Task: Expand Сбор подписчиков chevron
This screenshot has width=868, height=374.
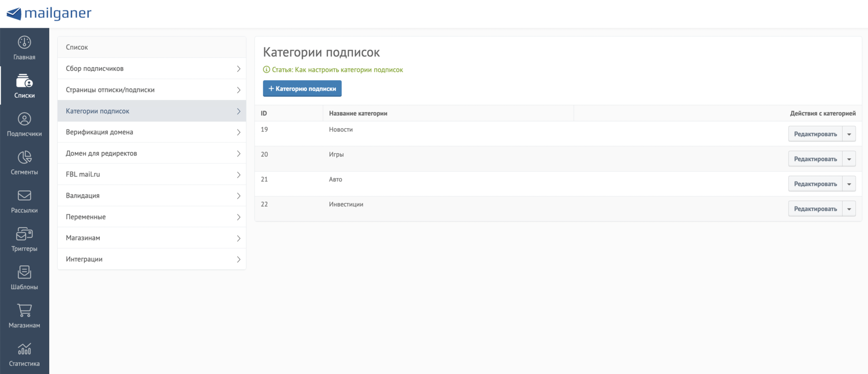Action: click(239, 69)
